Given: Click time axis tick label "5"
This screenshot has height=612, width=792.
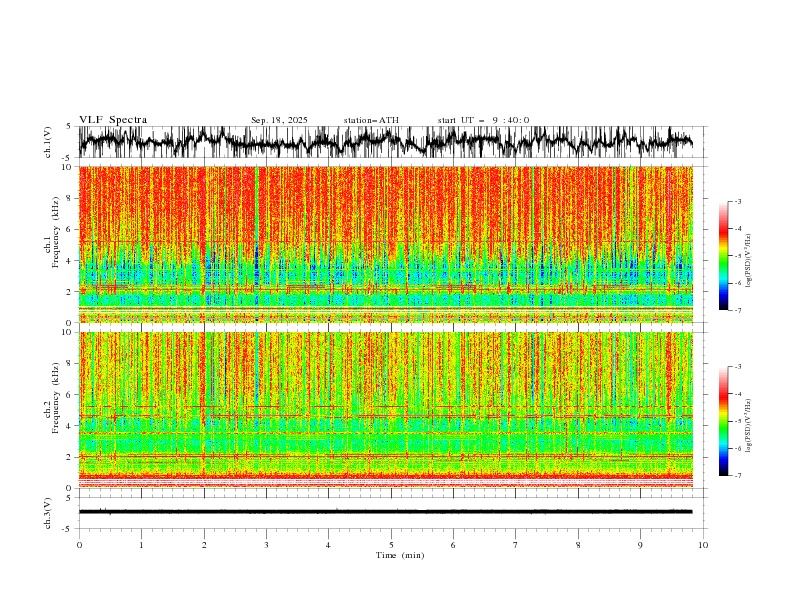Looking at the screenshot, I should pyautogui.click(x=391, y=545).
